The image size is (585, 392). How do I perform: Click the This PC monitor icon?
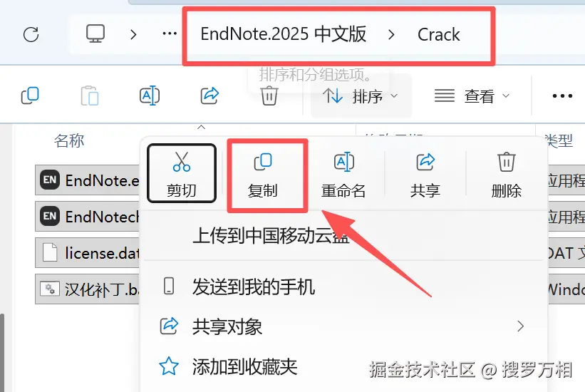click(x=95, y=33)
